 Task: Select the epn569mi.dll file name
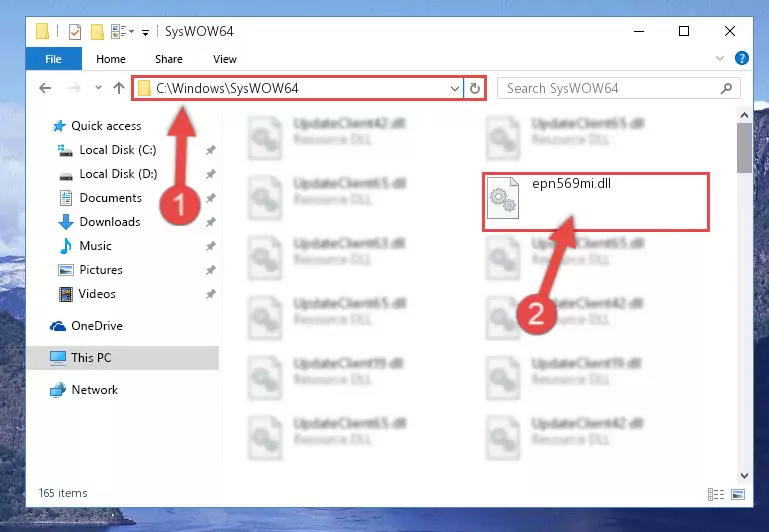point(571,184)
